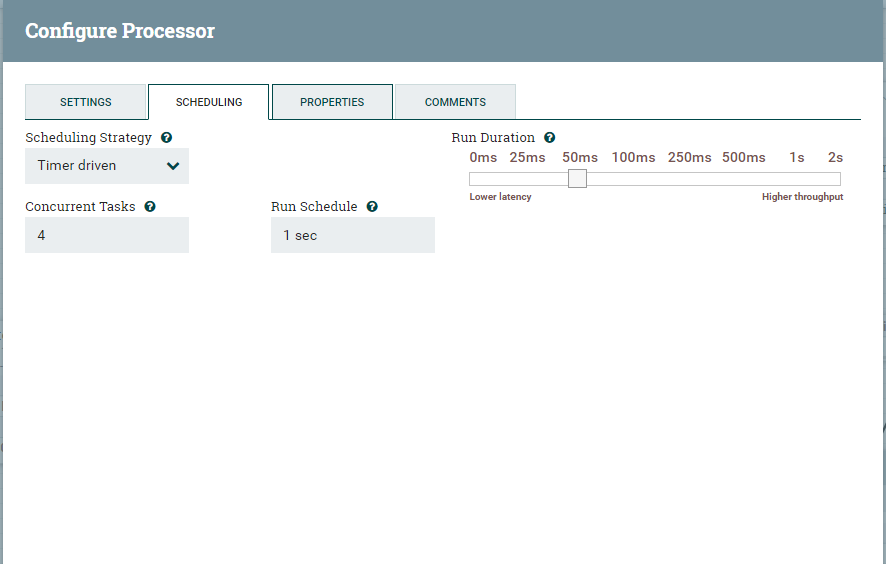Click the Run Duration slider handle
Screen dimensions: 886x564
[x=577, y=179]
